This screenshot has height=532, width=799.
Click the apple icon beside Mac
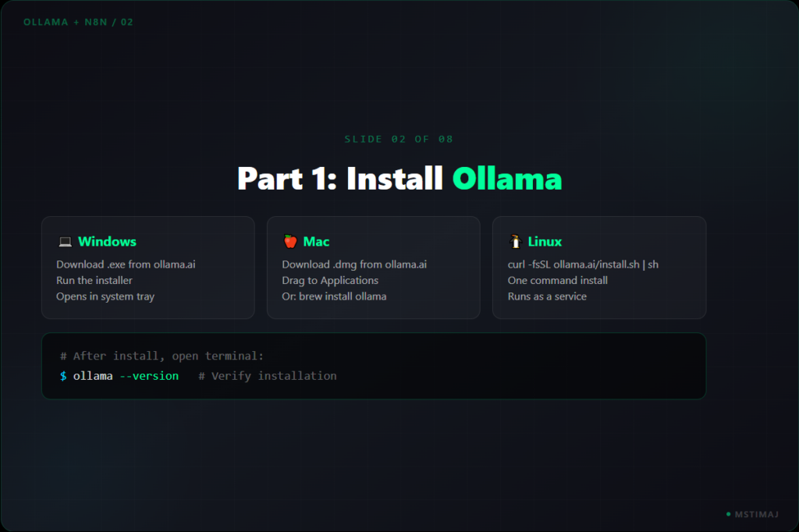coord(290,242)
